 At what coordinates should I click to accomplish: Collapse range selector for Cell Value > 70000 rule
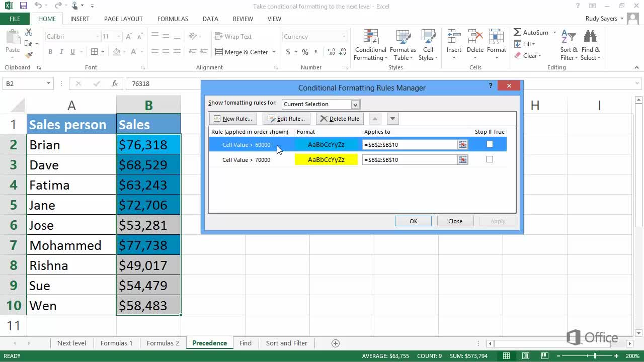point(462,160)
